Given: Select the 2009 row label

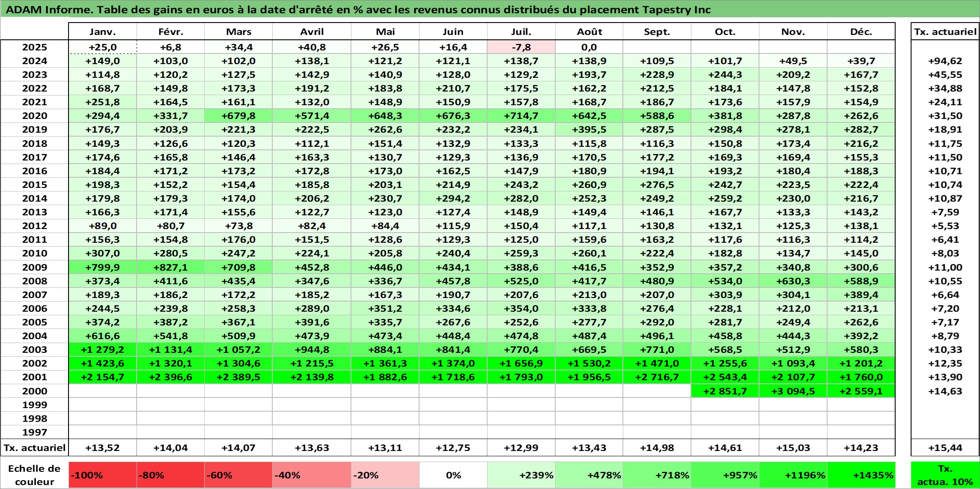Looking at the screenshot, I should tap(34, 267).
